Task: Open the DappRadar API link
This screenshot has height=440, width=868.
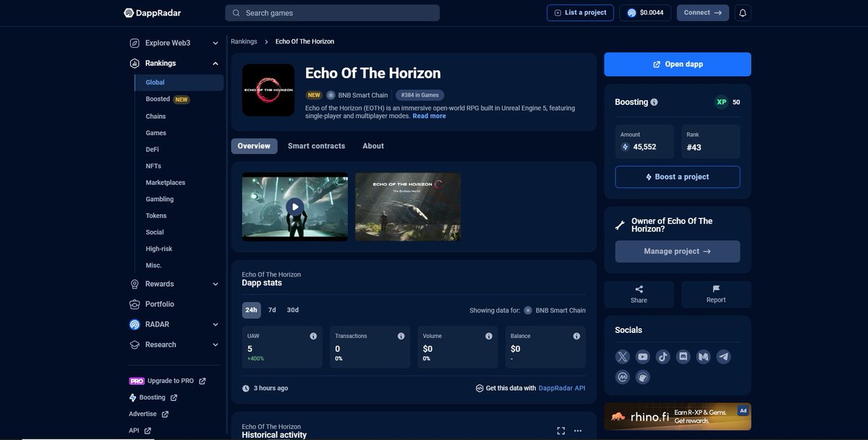Action: click(x=562, y=389)
